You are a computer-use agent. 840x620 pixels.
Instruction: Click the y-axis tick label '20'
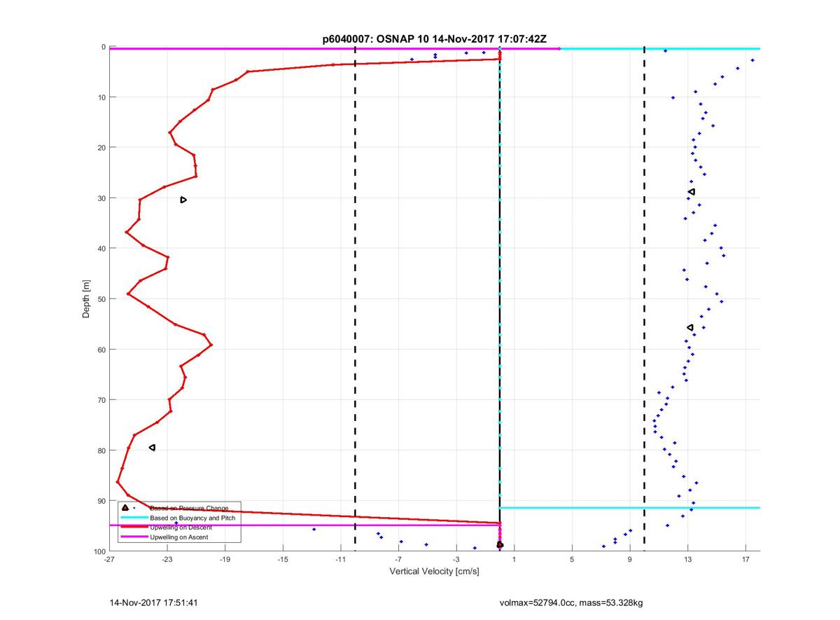tap(101, 148)
